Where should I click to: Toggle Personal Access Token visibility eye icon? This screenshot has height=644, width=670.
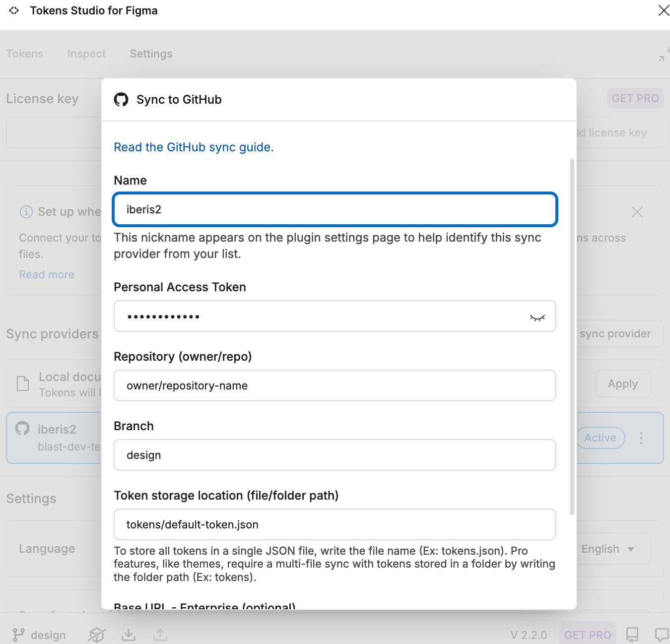(537, 318)
